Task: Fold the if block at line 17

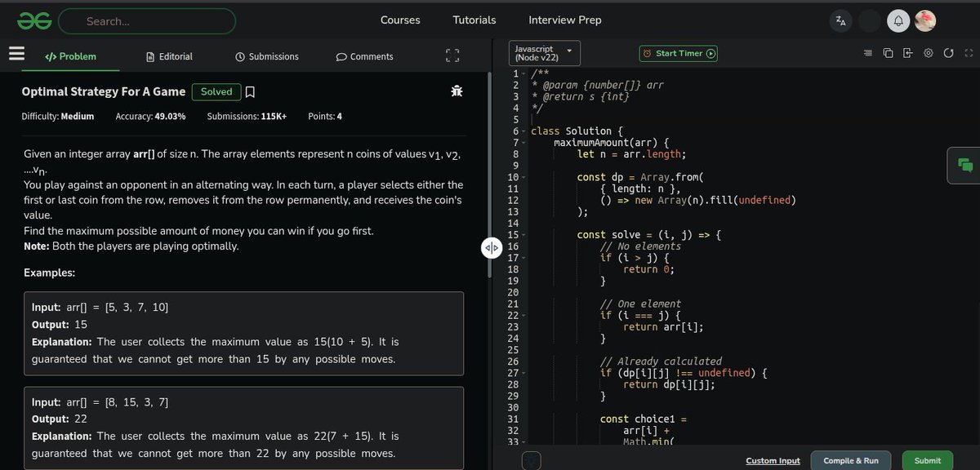Action: (523, 258)
